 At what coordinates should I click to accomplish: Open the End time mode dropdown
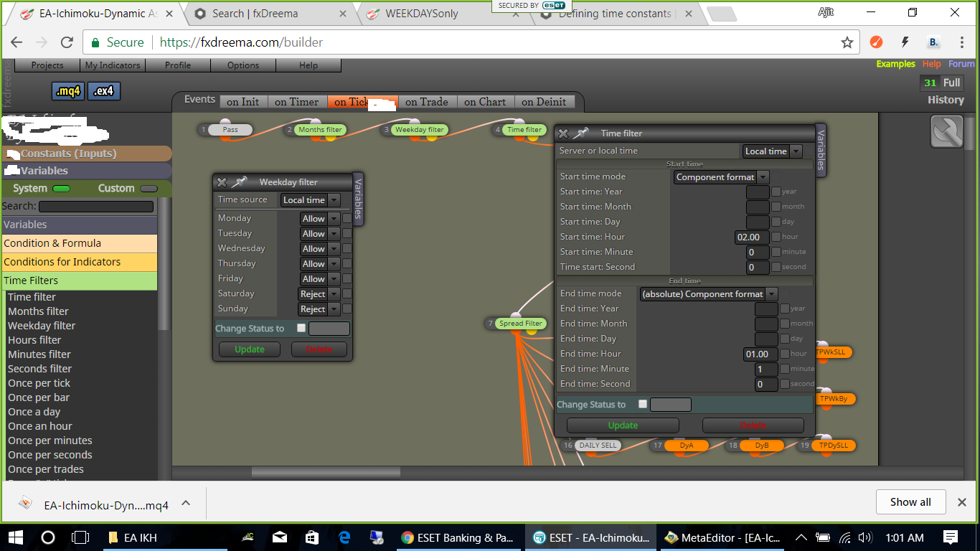tap(708, 294)
